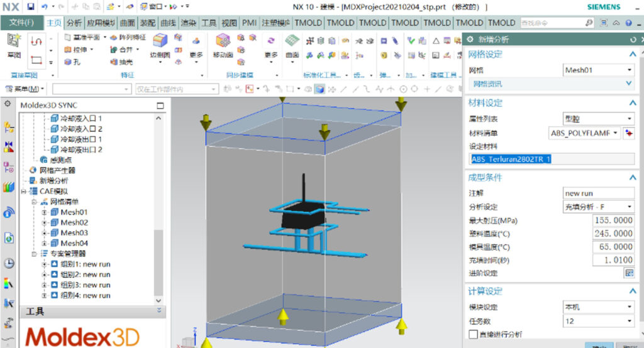The image size is (644, 348).
Task: Click the 最大射压 155.0000 field
Action: coord(614,220)
